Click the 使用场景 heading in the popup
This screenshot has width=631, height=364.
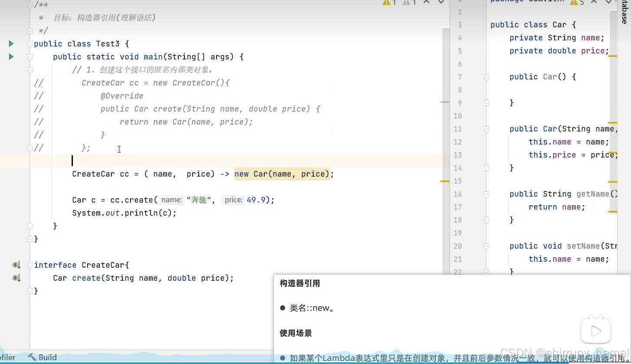point(296,333)
